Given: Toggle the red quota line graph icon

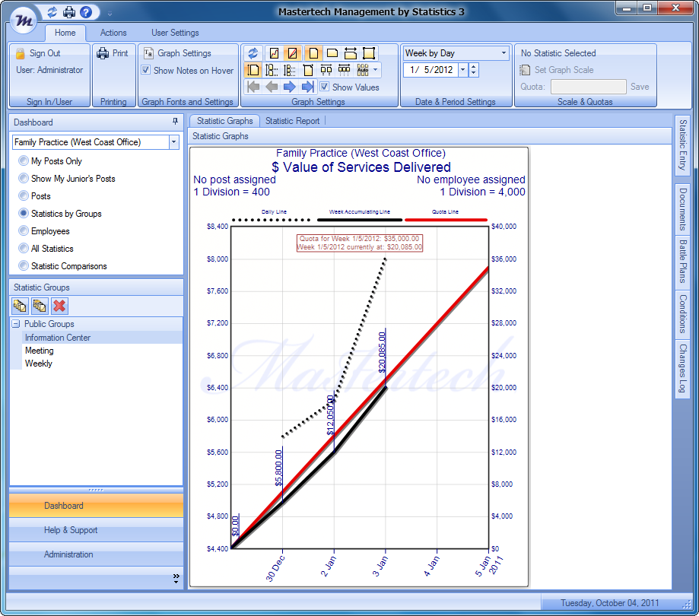Looking at the screenshot, I should coord(292,53).
